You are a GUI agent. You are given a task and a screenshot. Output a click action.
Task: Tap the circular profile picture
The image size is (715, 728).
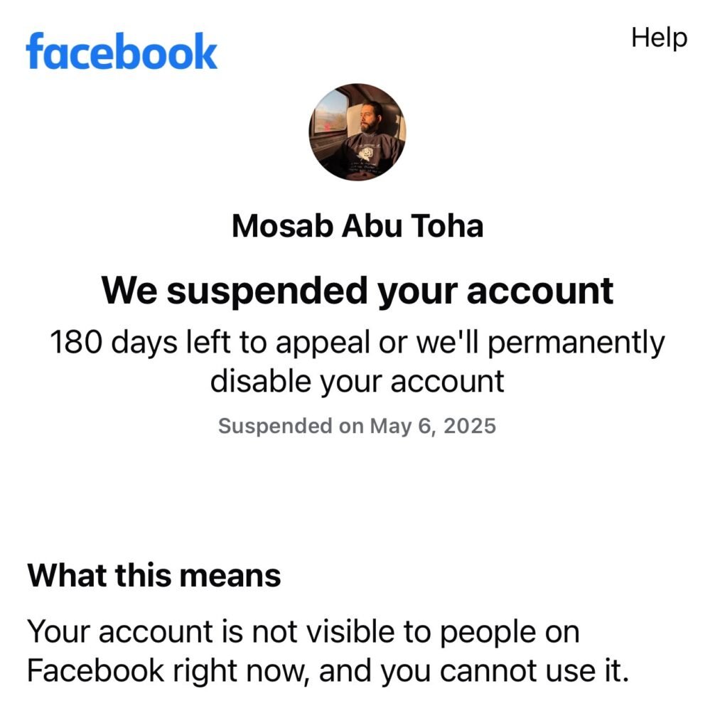click(357, 132)
